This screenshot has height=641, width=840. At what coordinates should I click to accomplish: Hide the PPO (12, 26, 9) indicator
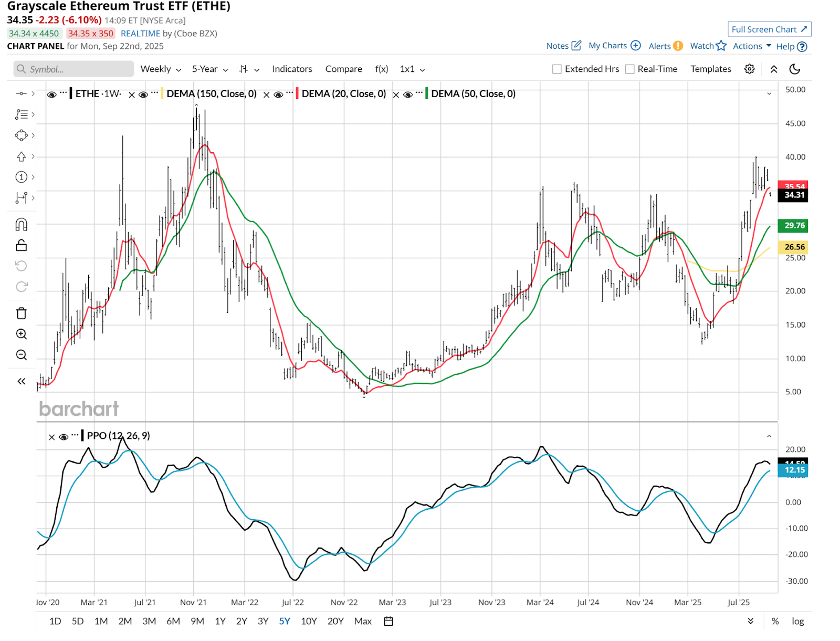click(64, 437)
